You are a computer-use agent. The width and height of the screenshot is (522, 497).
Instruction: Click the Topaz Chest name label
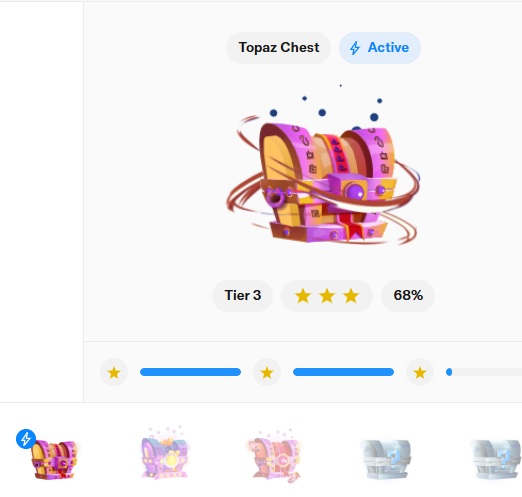278,48
